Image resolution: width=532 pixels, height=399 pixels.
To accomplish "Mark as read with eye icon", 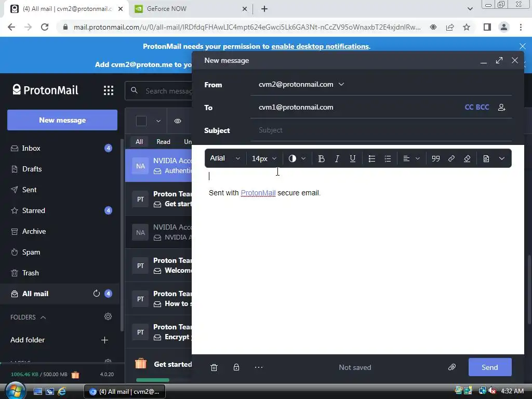I will click(x=178, y=121).
